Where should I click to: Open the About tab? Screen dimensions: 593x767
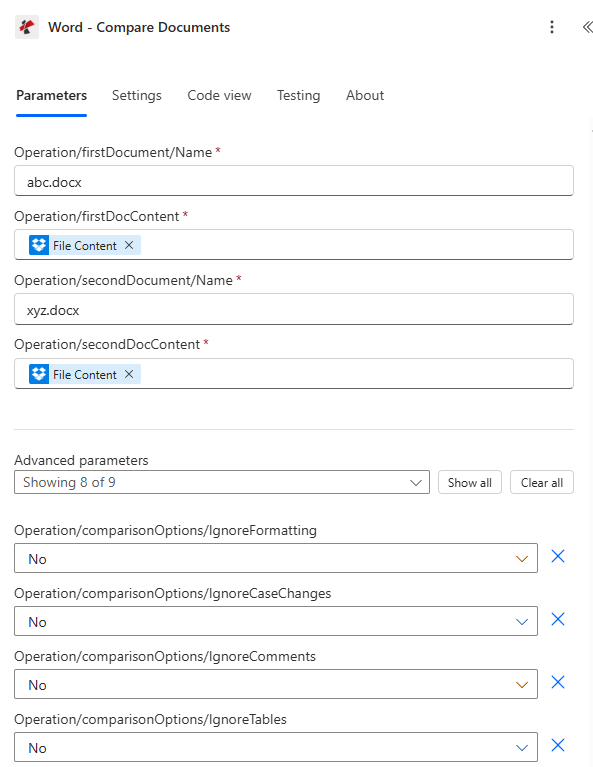click(x=365, y=95)
